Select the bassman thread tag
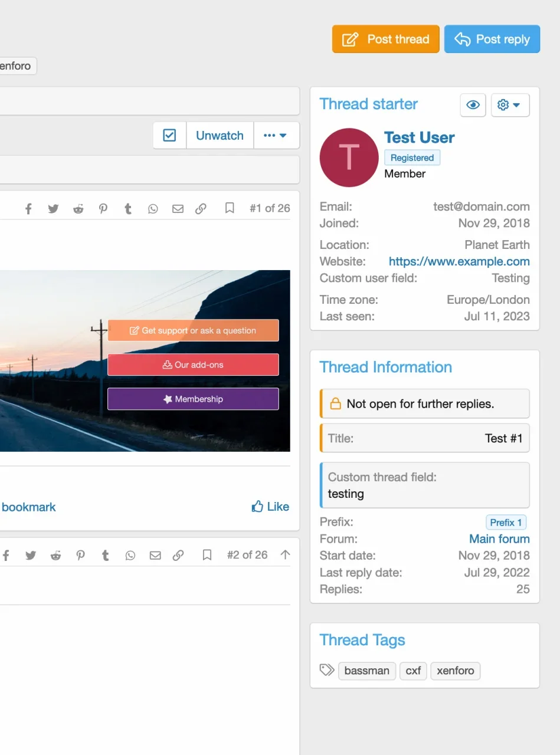Image resolution: width=560 pixels, height=755 pixels. [366, 671]
